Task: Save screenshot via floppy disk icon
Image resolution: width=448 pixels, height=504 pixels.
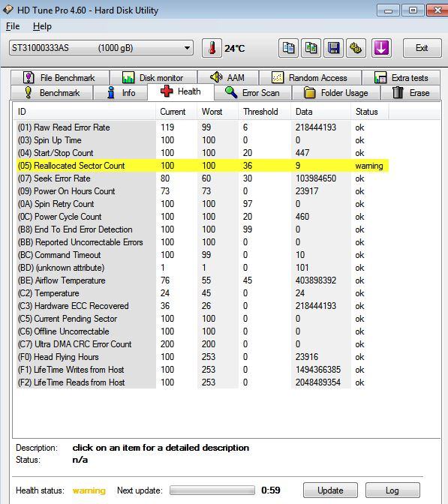Action: 333,48
